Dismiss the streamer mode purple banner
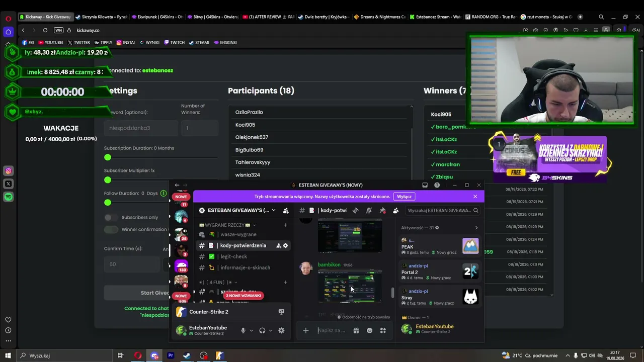Viewport: 644px width, 362px height. (x=475, y=197)
